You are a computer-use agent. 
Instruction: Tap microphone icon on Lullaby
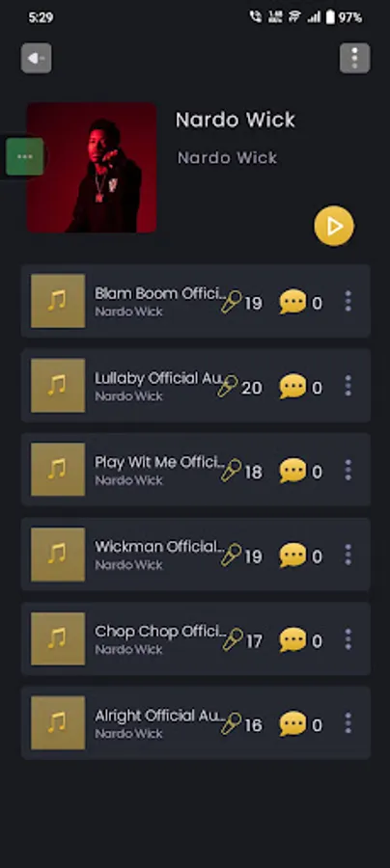click(228, 387)
